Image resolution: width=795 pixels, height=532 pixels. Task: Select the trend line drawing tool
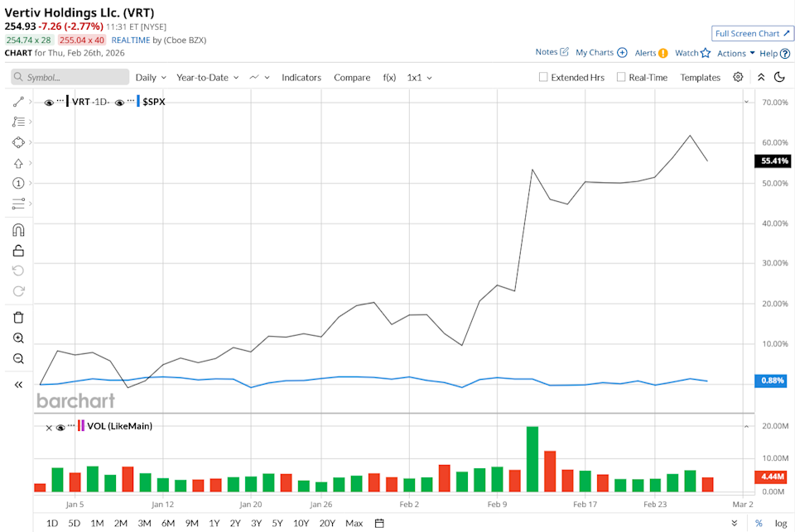click(18, 101)
